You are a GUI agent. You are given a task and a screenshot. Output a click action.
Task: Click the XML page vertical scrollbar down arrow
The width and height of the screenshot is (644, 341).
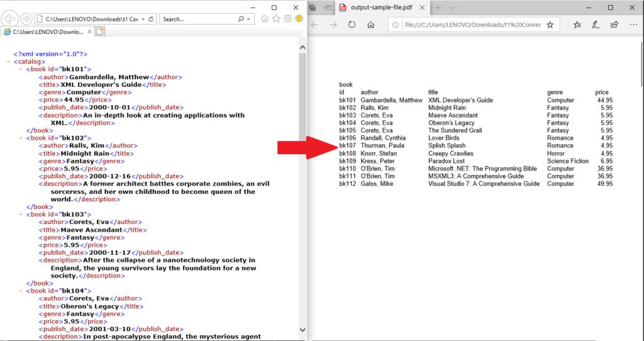click(x=303, y=330)
